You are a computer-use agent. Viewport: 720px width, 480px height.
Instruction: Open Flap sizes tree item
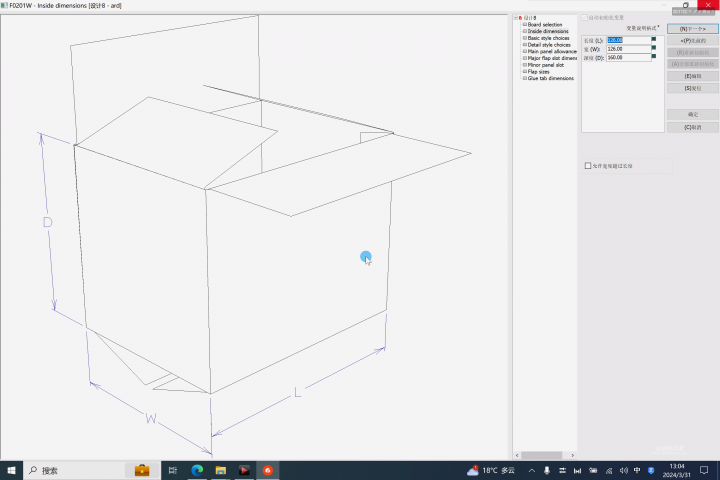(538, 72)
